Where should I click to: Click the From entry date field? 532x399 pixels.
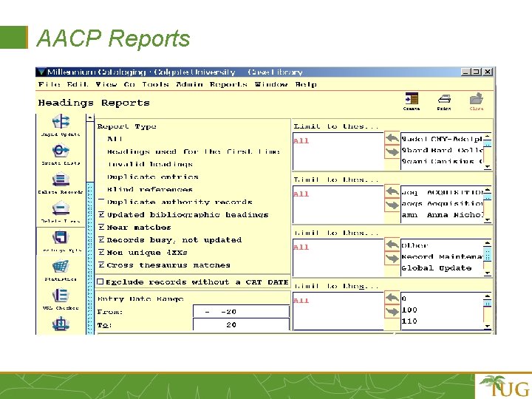241,312
